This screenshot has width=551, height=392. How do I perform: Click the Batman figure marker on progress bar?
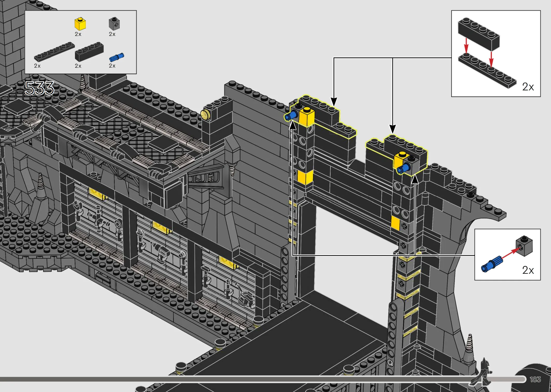(x=482, y=372)
